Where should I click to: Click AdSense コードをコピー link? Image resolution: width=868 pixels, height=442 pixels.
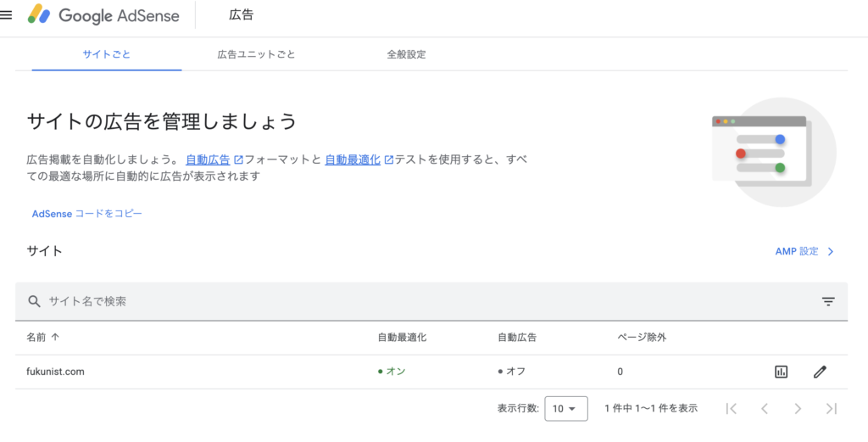87,214
